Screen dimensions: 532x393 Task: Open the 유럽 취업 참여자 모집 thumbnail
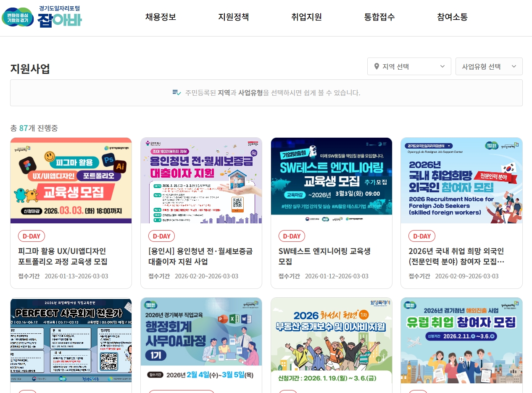tap(461, 341)
